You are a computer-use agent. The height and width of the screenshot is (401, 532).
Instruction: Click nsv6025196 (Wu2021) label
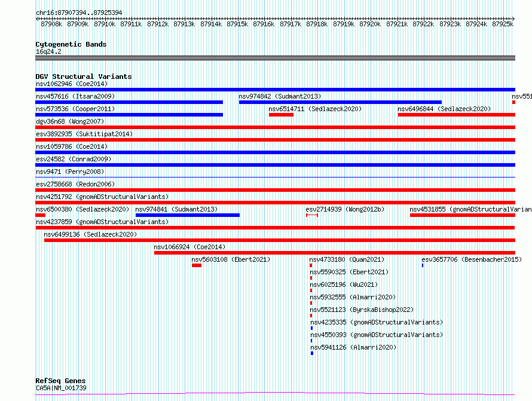344,284
